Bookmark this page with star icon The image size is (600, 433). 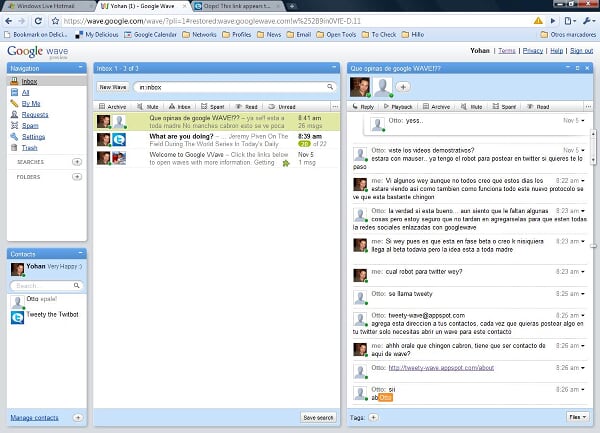[55, 21]
